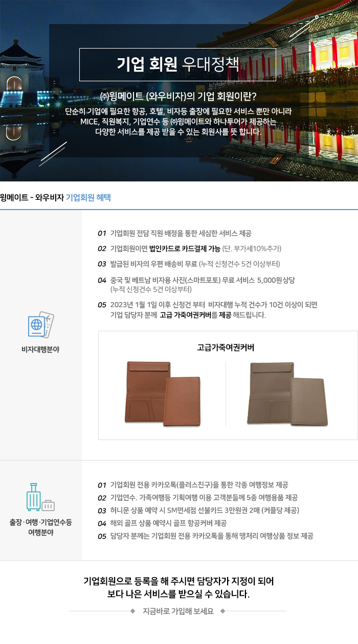Click the 지금바로 가입해 보세요 link
Viewport: 358px width, 644px height.
pyautogui.click(x=178, y=611)
